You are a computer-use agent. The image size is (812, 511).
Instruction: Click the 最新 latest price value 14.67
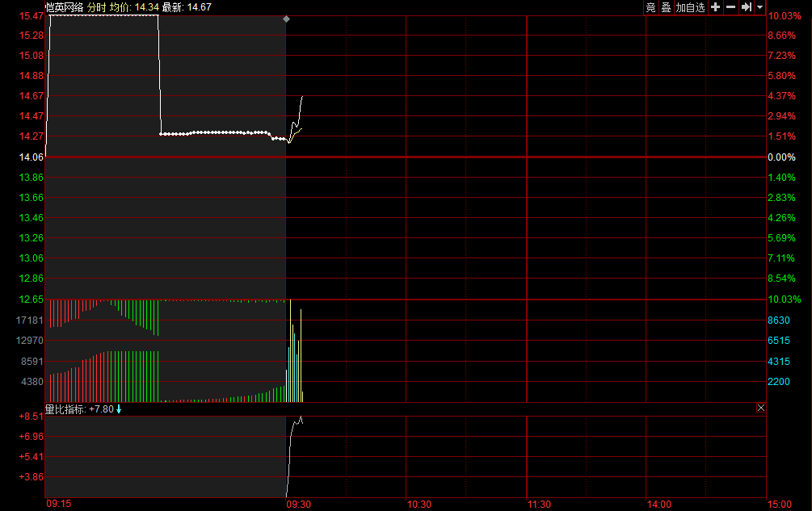point(199,6)
